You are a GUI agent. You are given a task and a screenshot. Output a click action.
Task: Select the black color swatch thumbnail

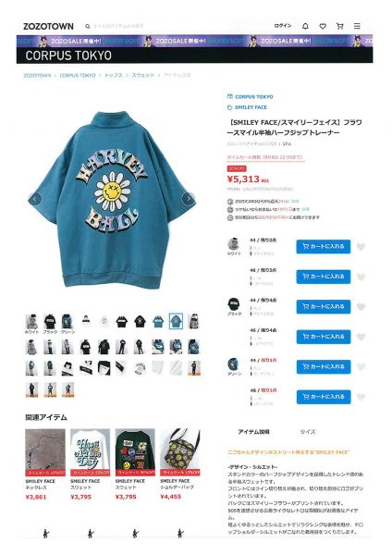pos(50,324)
